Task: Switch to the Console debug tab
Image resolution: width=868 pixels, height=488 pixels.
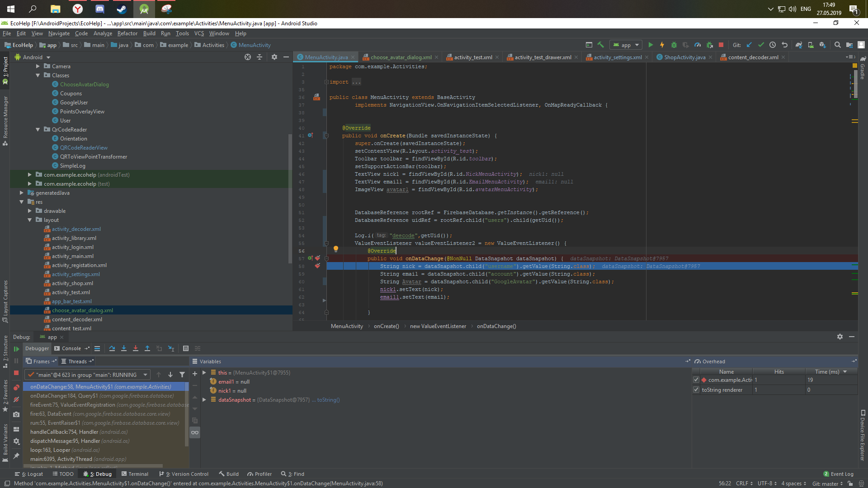Action: tap(71, 348)
